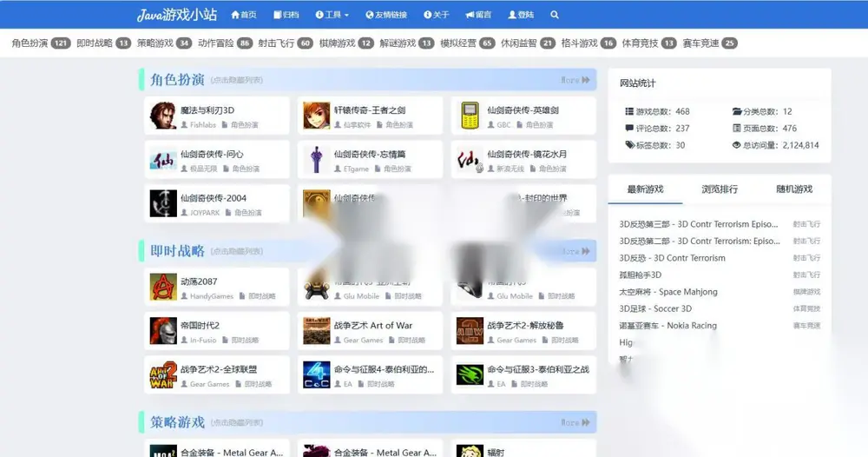The height and width of the screenshot is (457, 868).
Task: Click the Fishlabs author link
Action: point(202,125)
